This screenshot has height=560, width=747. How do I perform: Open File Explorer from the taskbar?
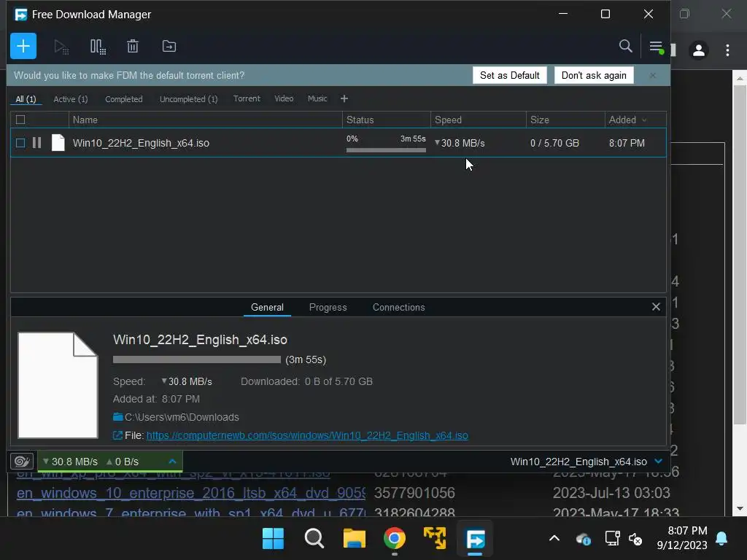355,539
